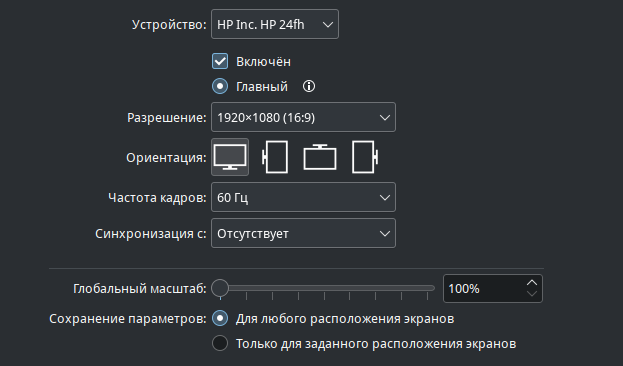Increase global scale with up arrow
The width and height of the screenshot is (623, 366).
[x=532, y=283]
